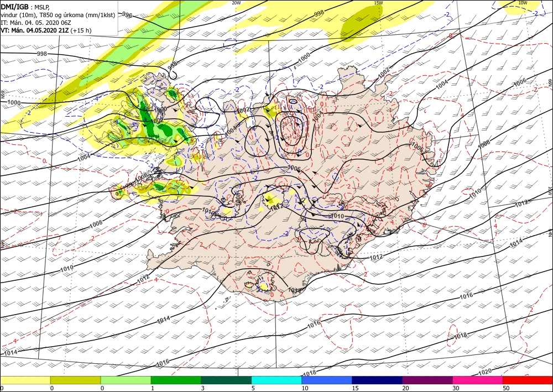Click the '10W' longitude label
The height and width of the screenshot is (392, 553).
[523, 3]
